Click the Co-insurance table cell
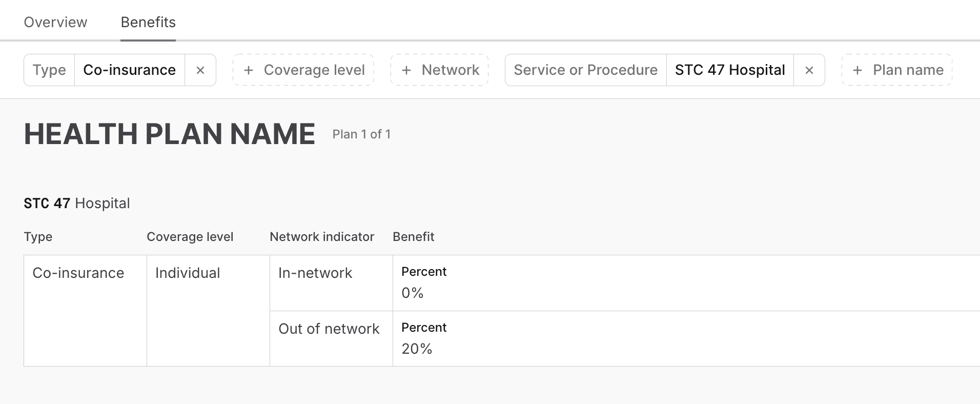 78,273
